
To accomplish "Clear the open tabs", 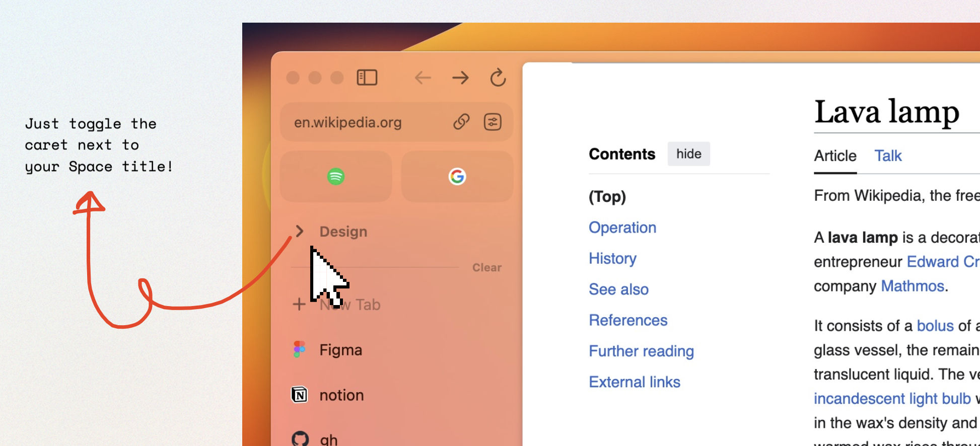I will click(x=486, y=267).
